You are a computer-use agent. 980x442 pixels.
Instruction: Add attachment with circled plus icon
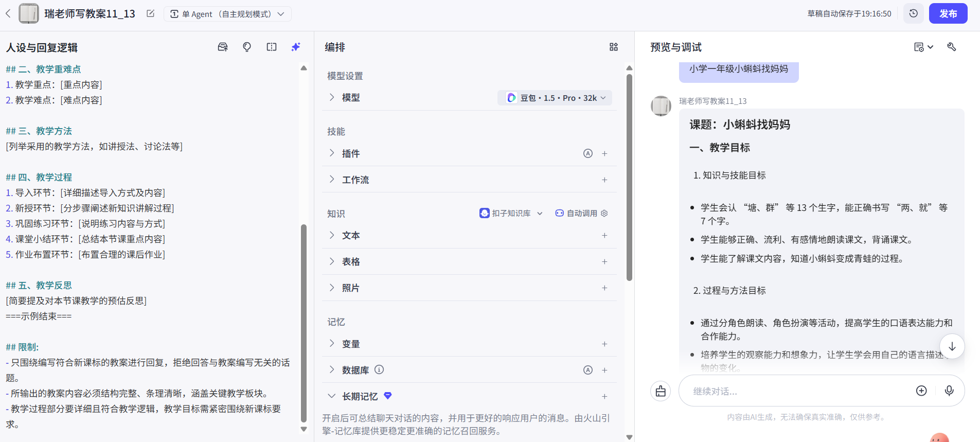(921, 391)
